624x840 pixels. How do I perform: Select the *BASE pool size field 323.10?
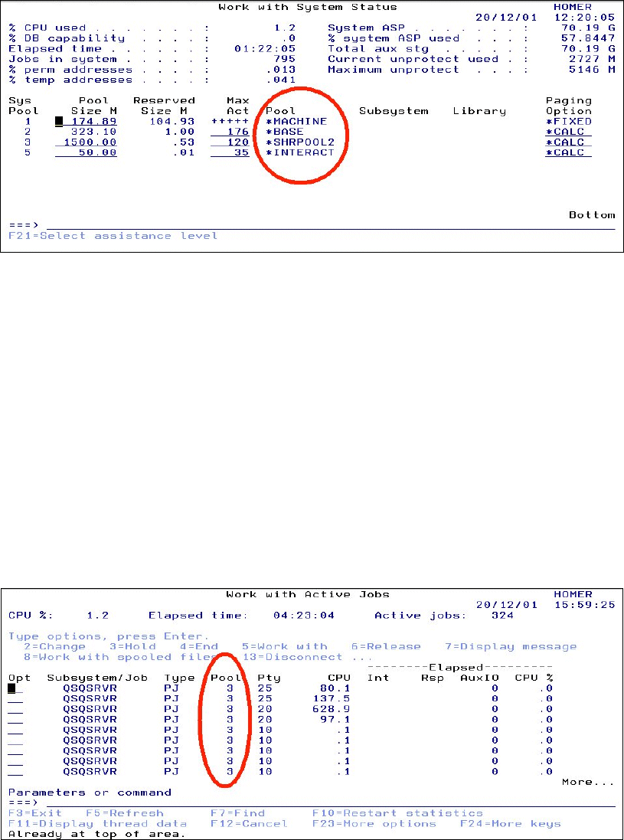tap(94, 132)
